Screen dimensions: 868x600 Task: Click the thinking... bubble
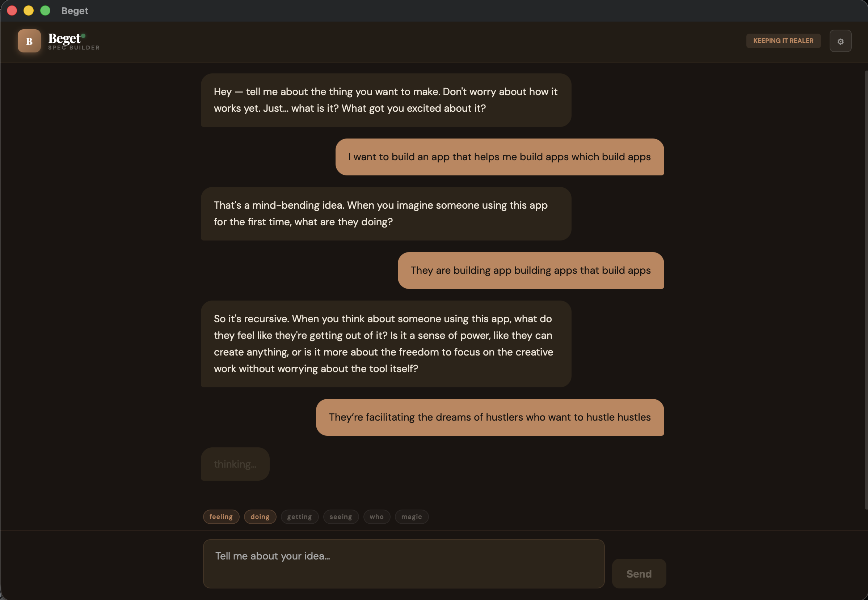pyautogui.click(x=235, y=464)
